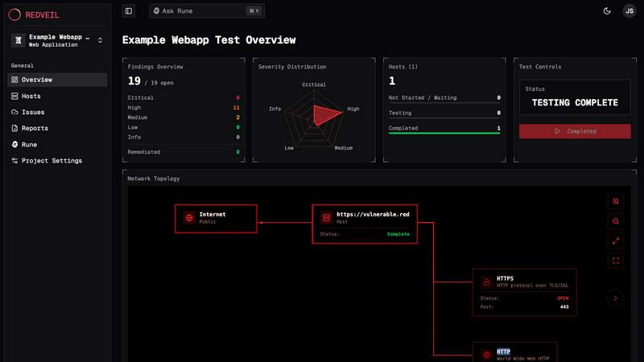Click port 443 on HTTPS node

564,306
